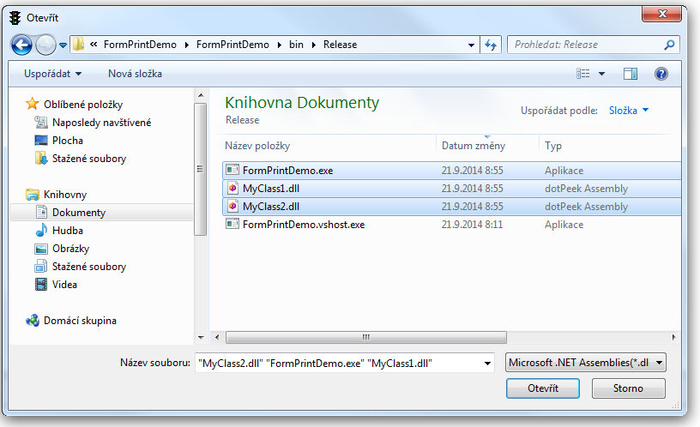Sort by Datum změny column header
The height and width of the screenshot is (427, 700).
pyautogui.click(x=473, y=146)
